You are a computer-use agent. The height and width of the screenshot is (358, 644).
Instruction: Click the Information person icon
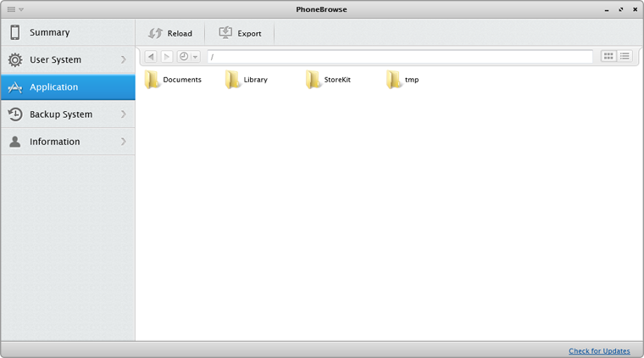(x=15, y=142)
